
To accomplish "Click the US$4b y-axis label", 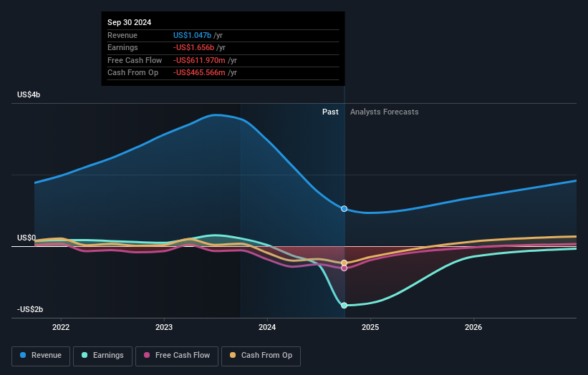I will [x=29, y=94].
